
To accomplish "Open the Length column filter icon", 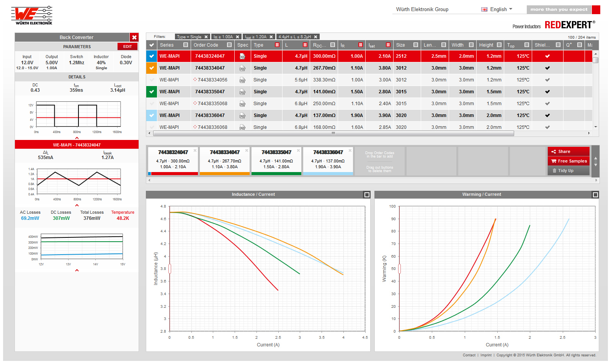I will tap(444, 45).
